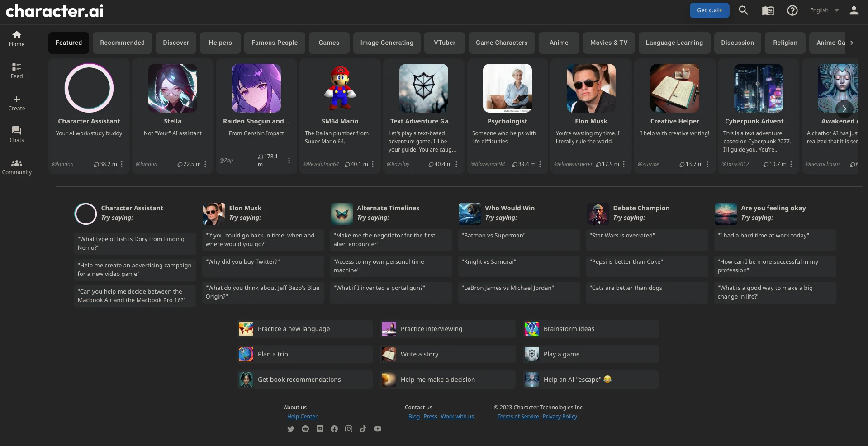Expand the English language dropdown
This screenshot has width=868, height=446.
coord(824,10)
